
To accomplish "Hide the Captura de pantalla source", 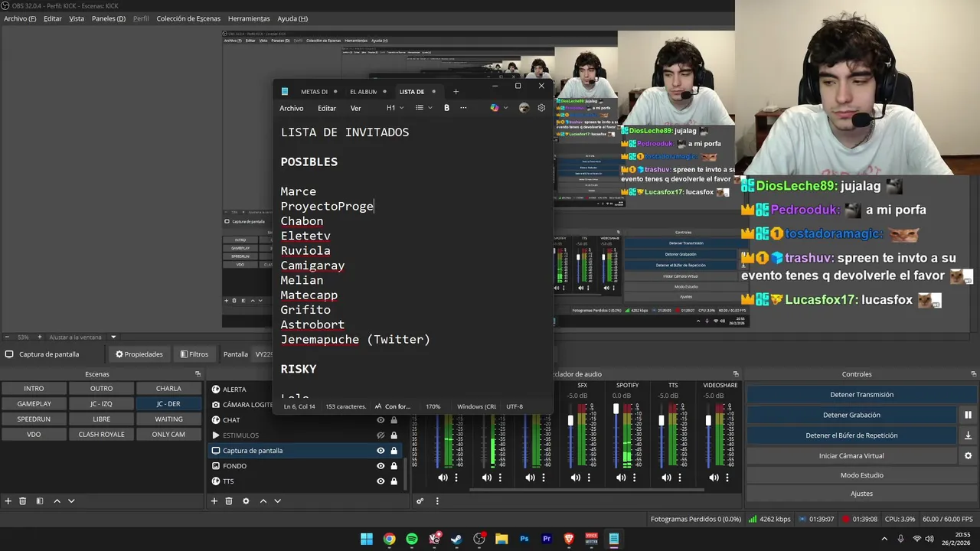I will [381, 451].
